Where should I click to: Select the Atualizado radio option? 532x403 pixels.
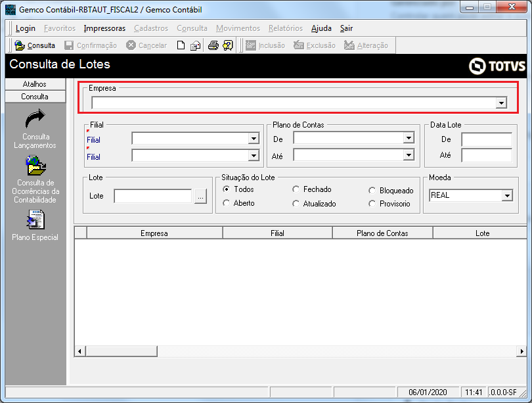[296, 203]
